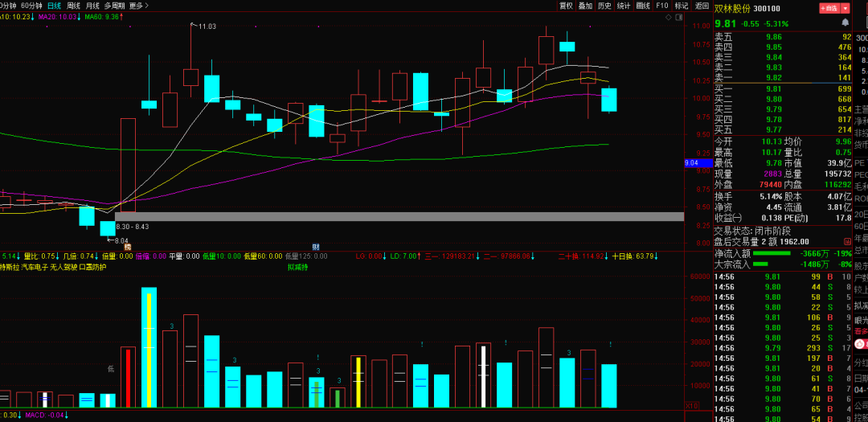Viewport: 868px width, 422px height.
Task: Click the 11.03 high price marker
Action: (207, 26)
